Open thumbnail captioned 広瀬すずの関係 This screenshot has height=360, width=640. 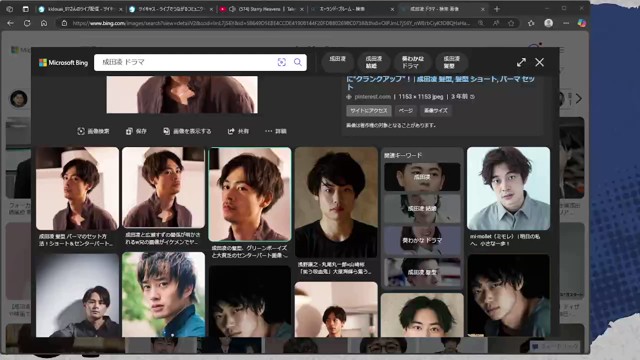point(163,187)
